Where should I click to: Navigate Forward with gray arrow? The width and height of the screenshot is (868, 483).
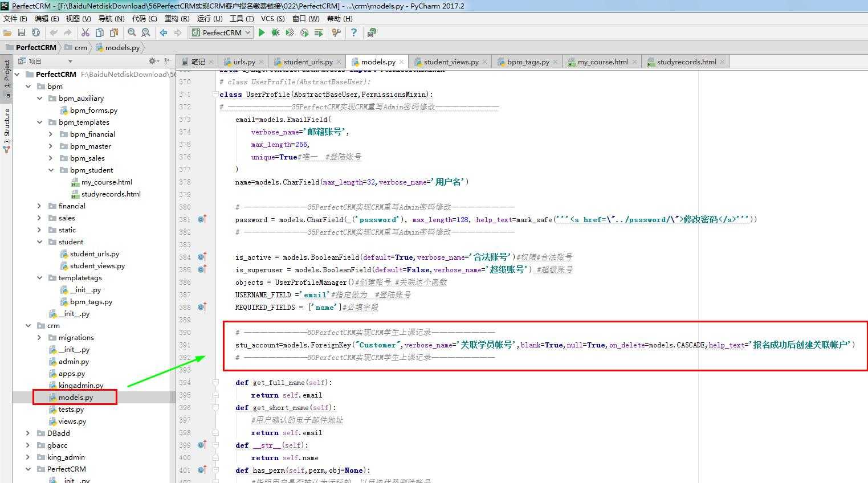(178, 32)
